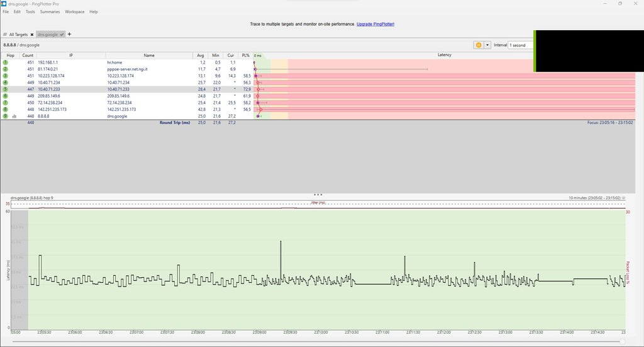644x347 pixels.
Task: Click the hamburger icon next to All Targets
Action: coord(5,35)
